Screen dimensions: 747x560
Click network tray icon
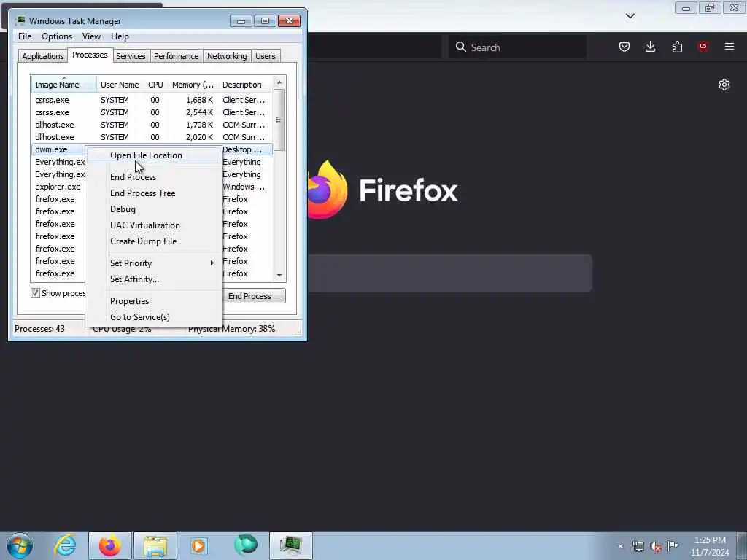pyautogui.click(x=638, y=547)
